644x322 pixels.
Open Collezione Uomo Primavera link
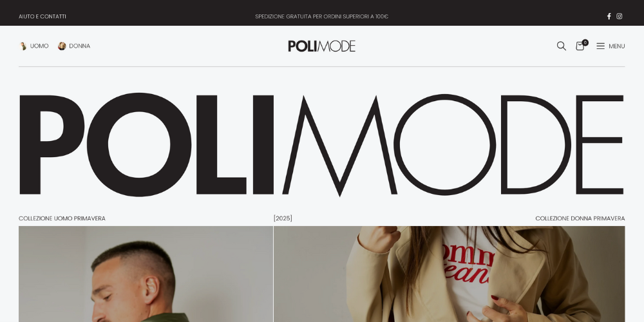[62, 218]
